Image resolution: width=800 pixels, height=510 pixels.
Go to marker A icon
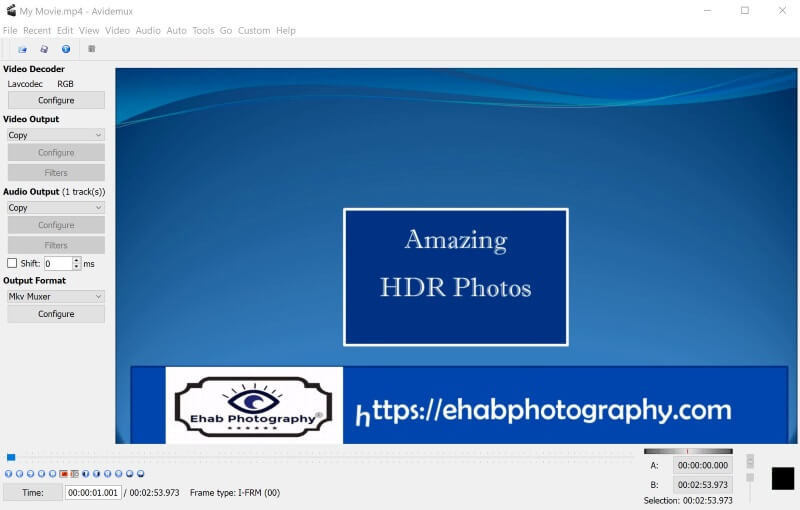coord(130,474)
